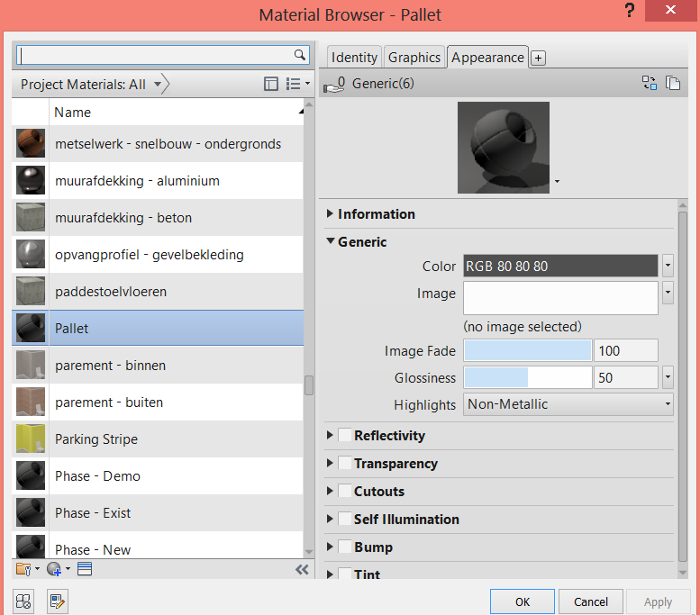Tick the Self Illumination checkbox

coord(345,520)
